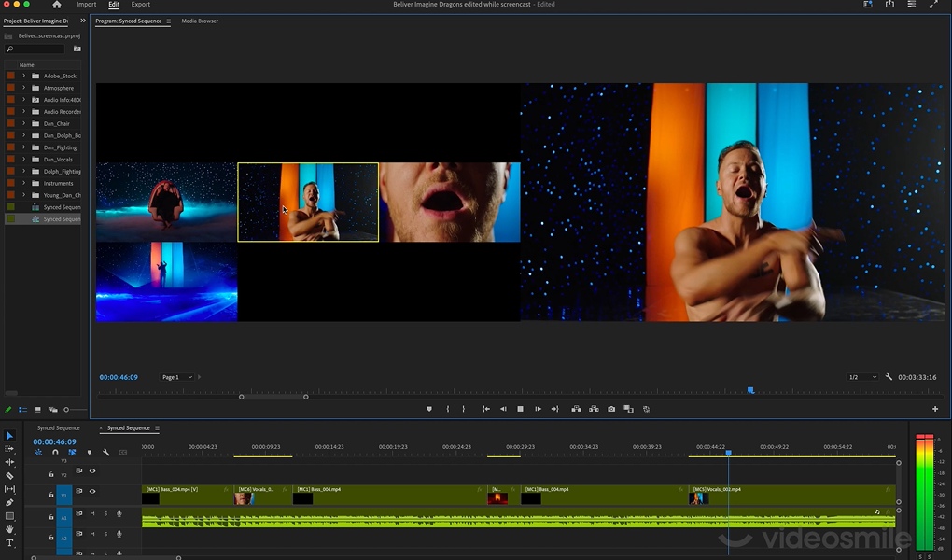Expand the Instruments bin
The image size is (952, 560).
(23, 184)
